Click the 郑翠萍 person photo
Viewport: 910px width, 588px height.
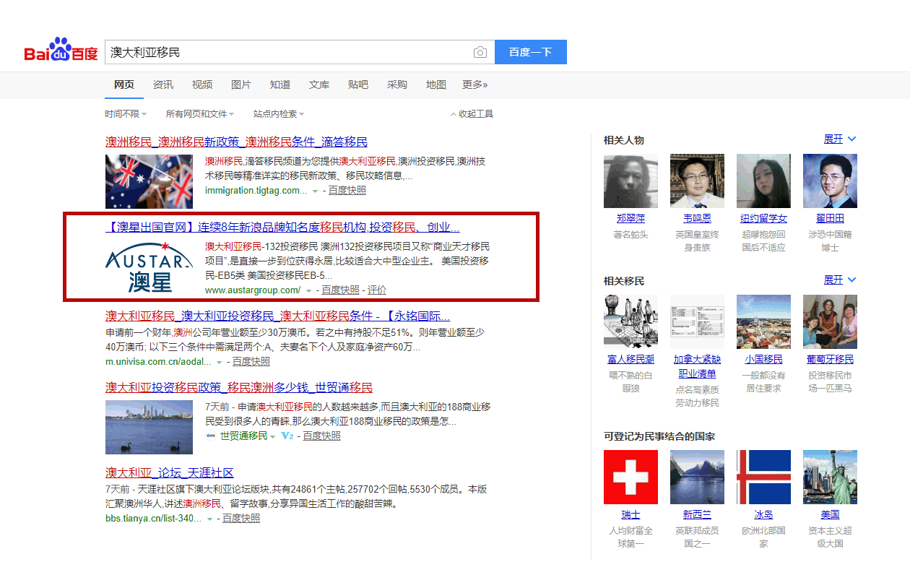point(630,181)
